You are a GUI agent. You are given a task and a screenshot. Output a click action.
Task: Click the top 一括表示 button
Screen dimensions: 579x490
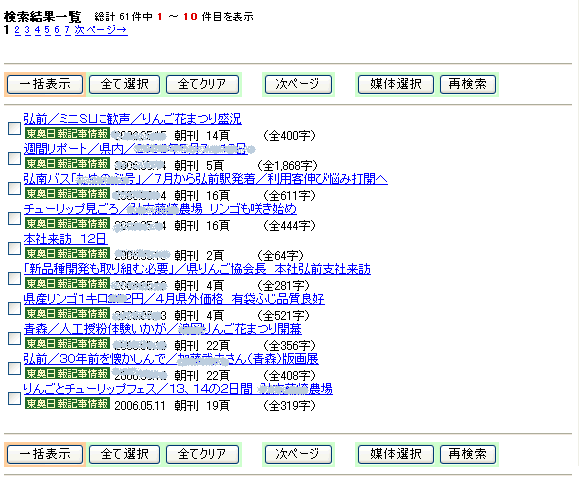click(45, 84)
